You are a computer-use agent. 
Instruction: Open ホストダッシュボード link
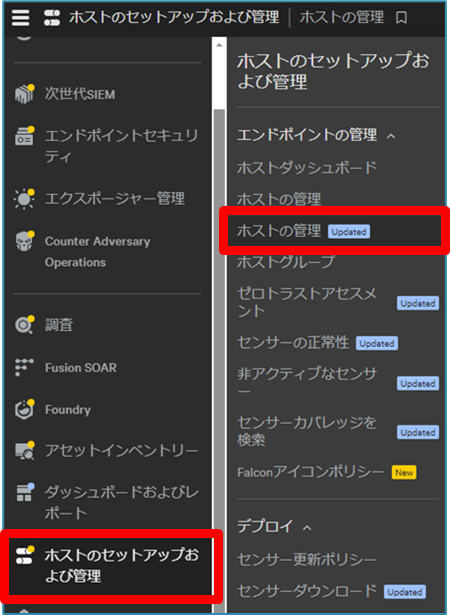[x=307, y=168]
